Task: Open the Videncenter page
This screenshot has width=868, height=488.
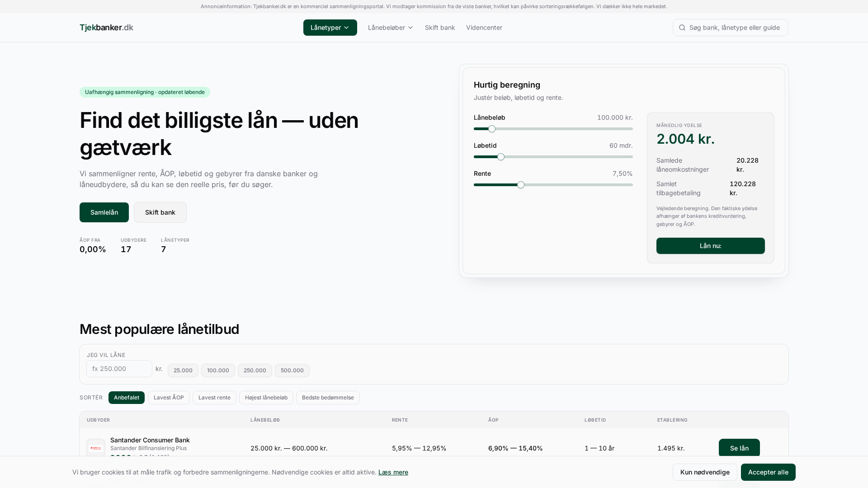Action: pos(484,28)
